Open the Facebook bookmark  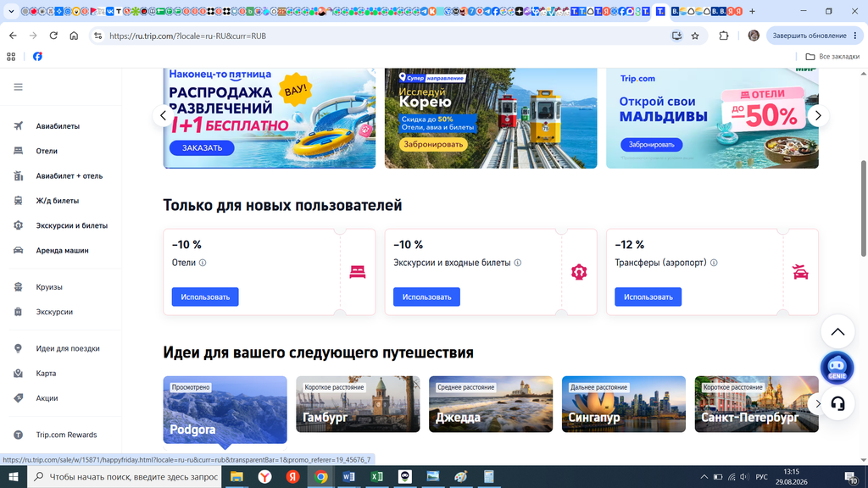pos(37,57)
